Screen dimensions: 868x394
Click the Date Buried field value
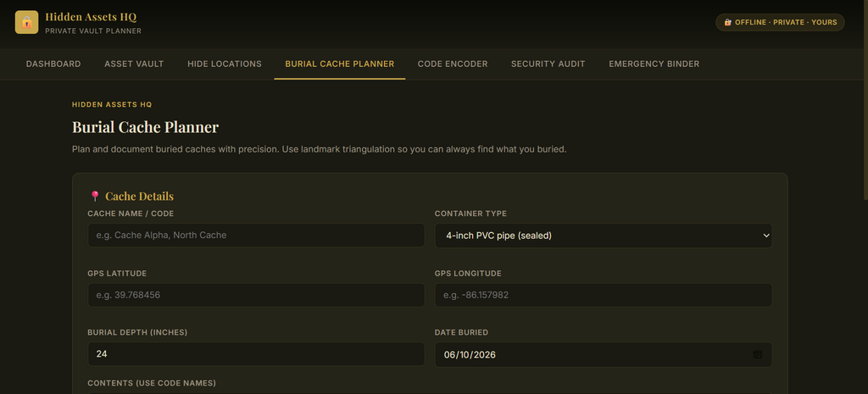[x=470, y=355]
